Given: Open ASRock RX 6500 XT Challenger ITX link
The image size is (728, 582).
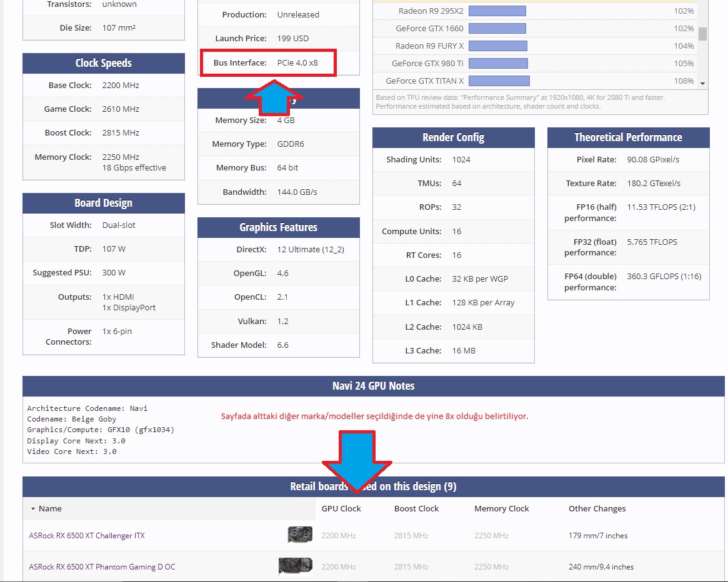Looking at the screenshot, I should click(x=87, y=536).
